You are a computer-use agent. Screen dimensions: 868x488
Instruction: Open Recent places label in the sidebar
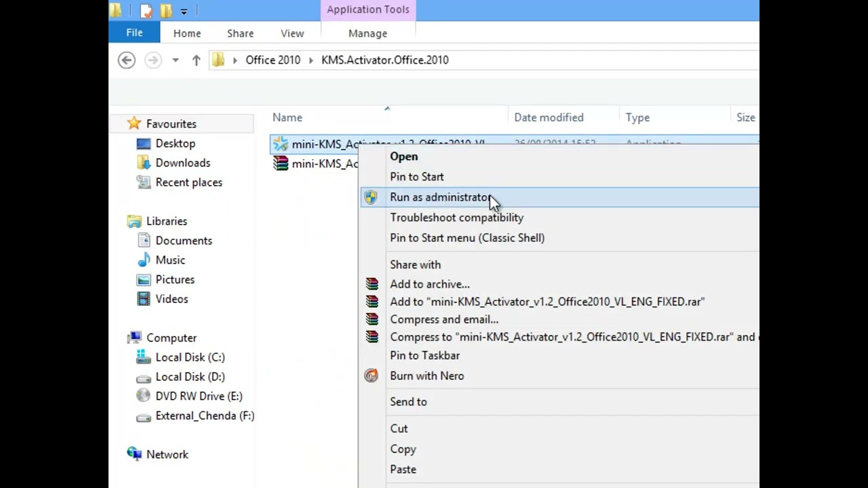click(x=189, y=182)
